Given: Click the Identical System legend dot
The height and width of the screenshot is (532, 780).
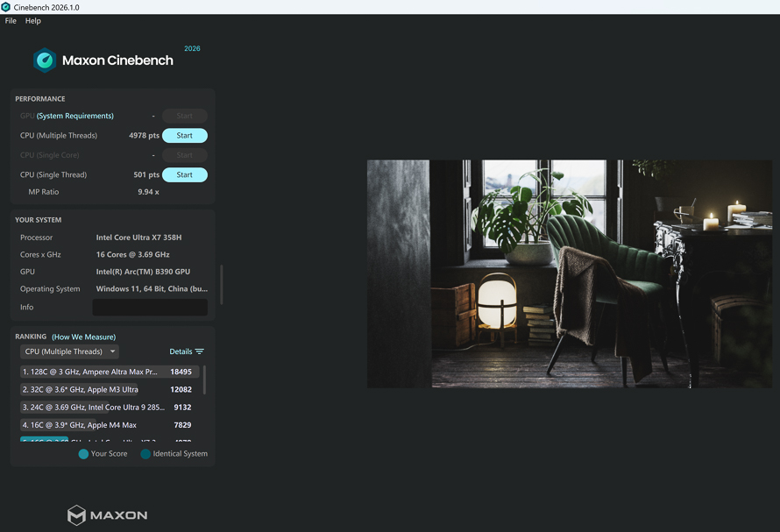Looking at the screenshot, I should tap(145, 454).
